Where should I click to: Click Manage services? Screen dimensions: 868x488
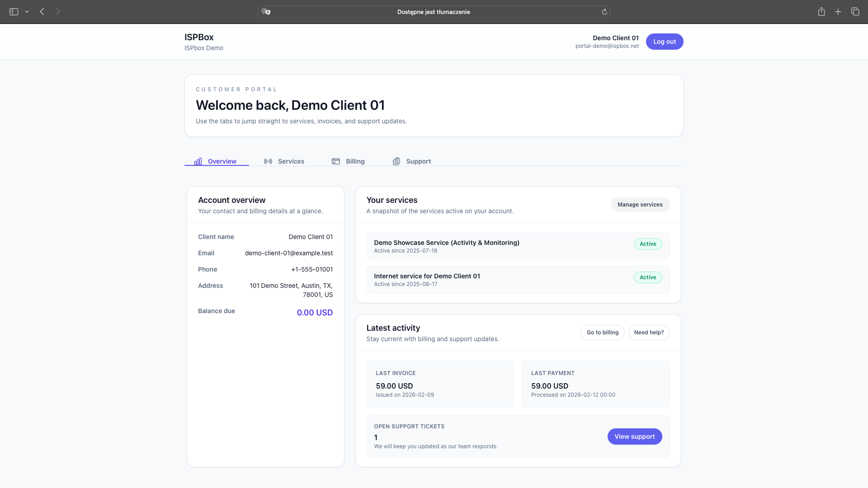[640, 204]
